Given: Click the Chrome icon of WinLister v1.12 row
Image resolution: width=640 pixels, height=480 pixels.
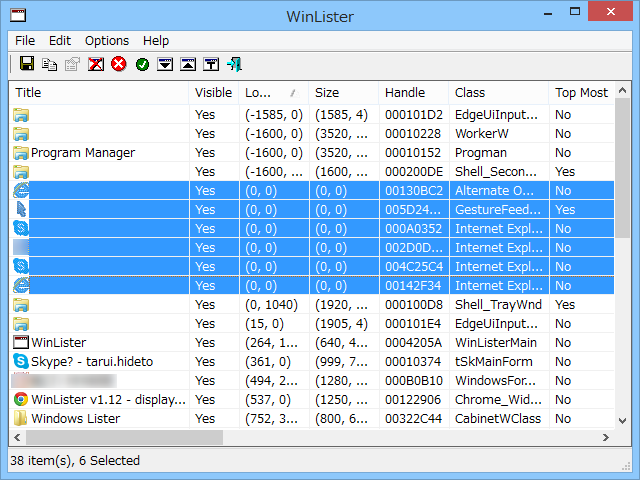Looking at the screenshot, I should click(x=21, y=400).
